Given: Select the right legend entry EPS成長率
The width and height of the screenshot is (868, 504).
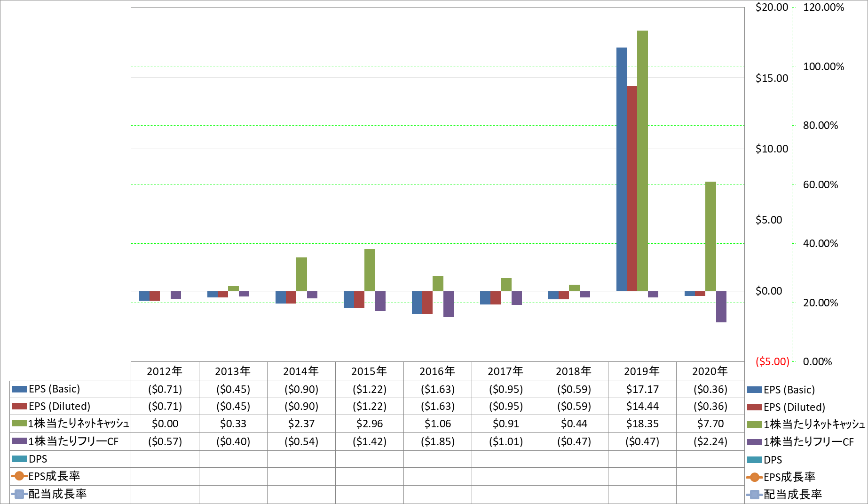Looking at the screenshot, I should (x=781, y=477).
